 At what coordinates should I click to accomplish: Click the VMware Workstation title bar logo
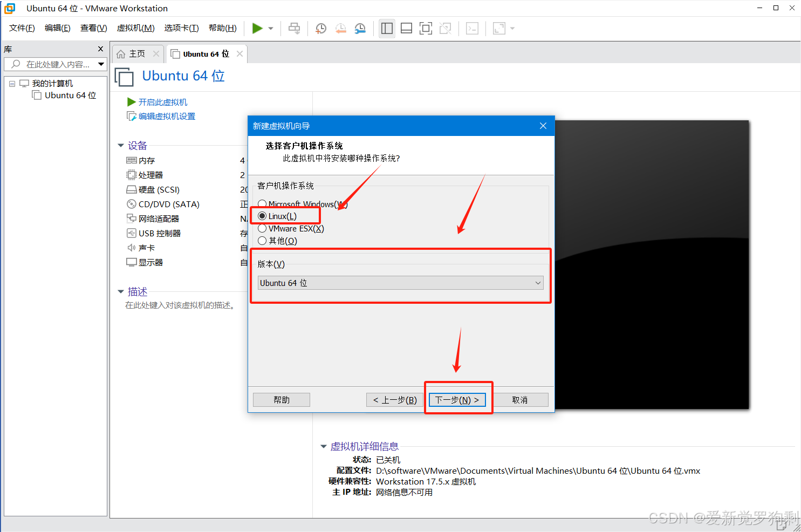pos(10,8)
